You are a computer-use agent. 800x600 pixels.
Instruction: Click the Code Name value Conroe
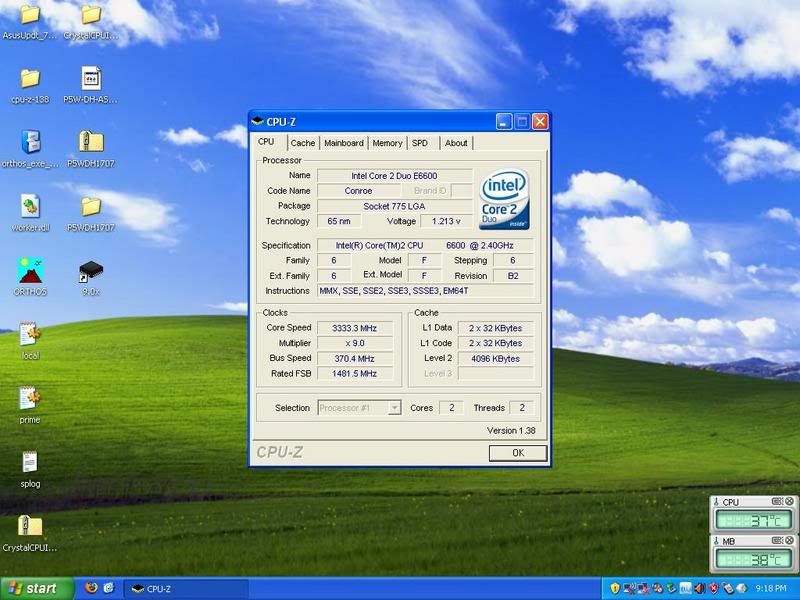tap(358, 190)
